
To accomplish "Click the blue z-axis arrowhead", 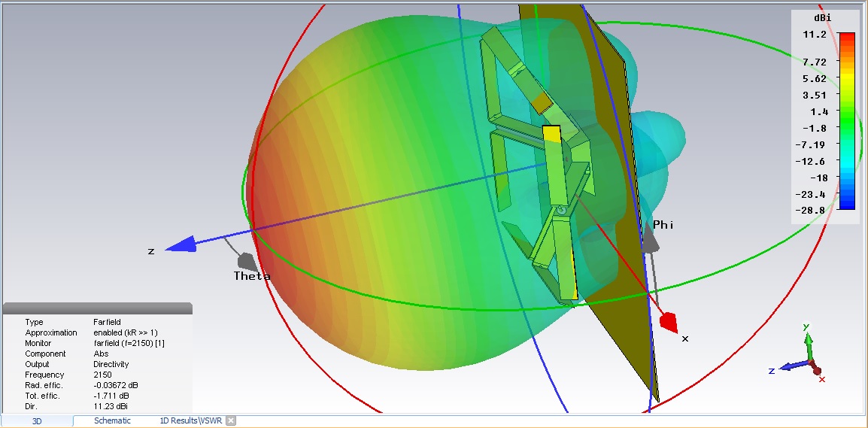I will tap(181, 244).
